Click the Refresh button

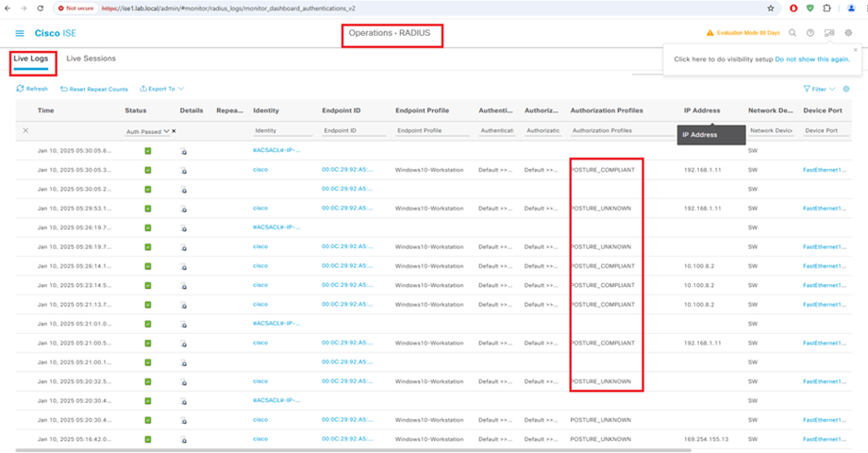point(32,89)
